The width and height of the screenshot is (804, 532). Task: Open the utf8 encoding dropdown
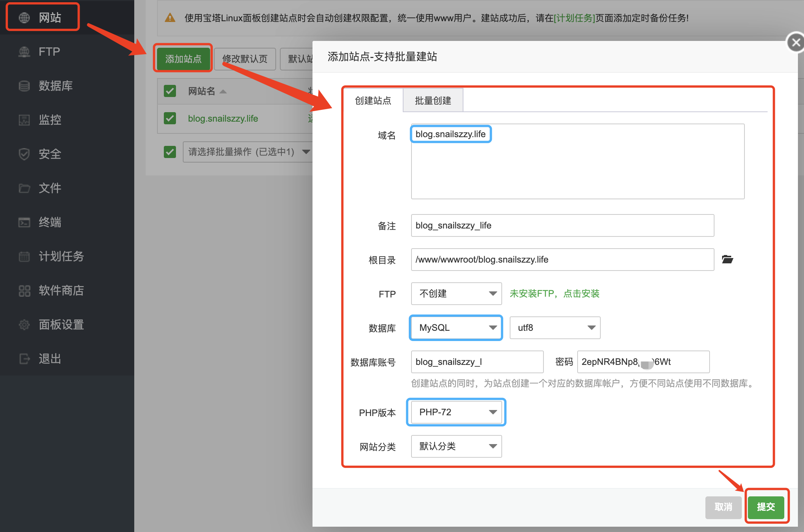[555, 328]
